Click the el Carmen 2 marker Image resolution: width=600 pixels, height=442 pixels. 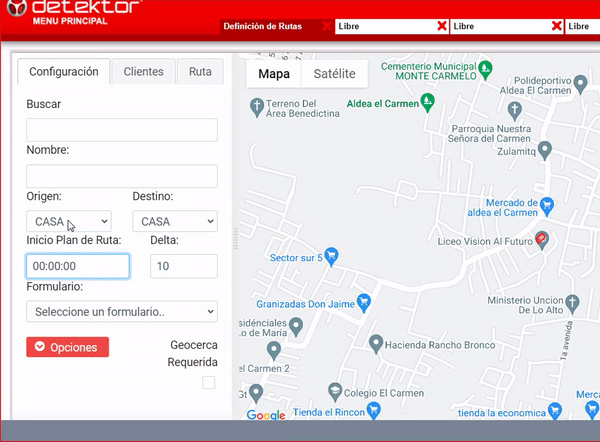coord(274,351)
